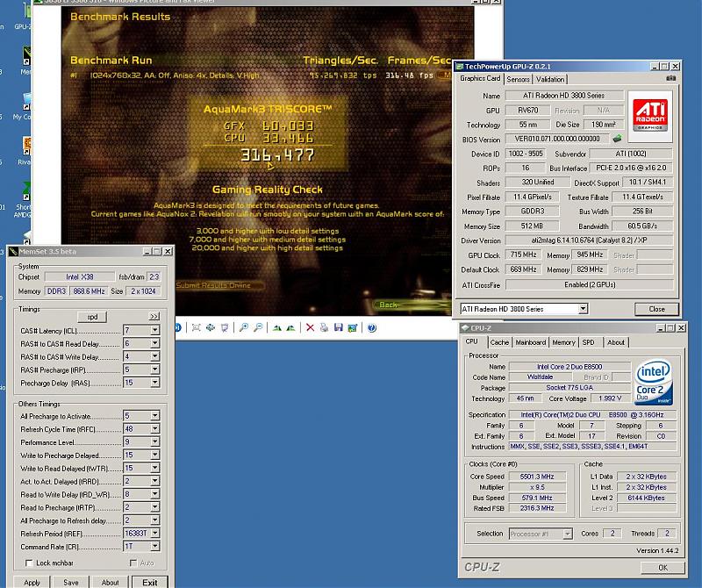The image size is (702, 588).
Task: Expand the Refresh Period (tREF) dropdown
Action: click(155, 534)
